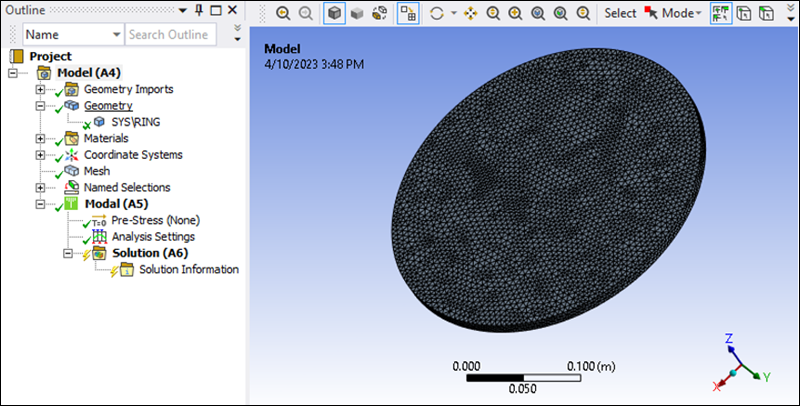Click the Coordinate Systems triad icon in tree
Image resolution: width=800 pixels, height=406 pixels.
(71, 155)
